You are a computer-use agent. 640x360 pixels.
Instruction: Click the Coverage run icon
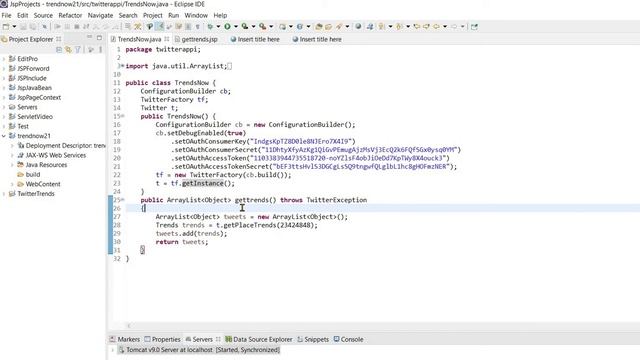pos(245,27)
